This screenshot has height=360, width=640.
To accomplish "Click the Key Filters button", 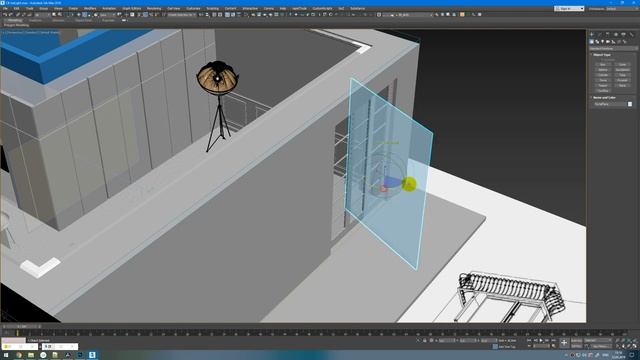I will tap(601, 346).
